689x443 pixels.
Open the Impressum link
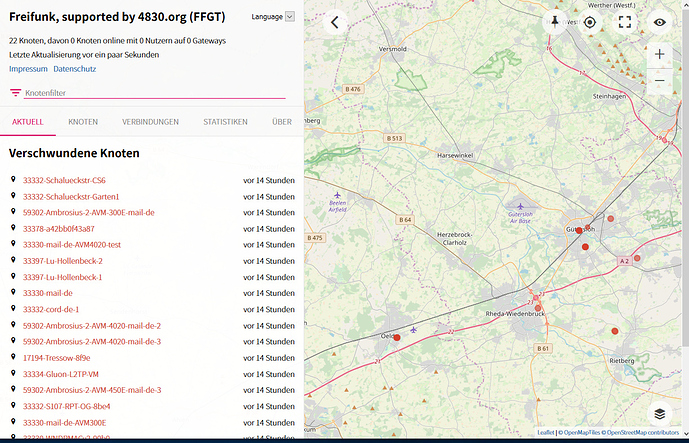[x=28, y=69]
